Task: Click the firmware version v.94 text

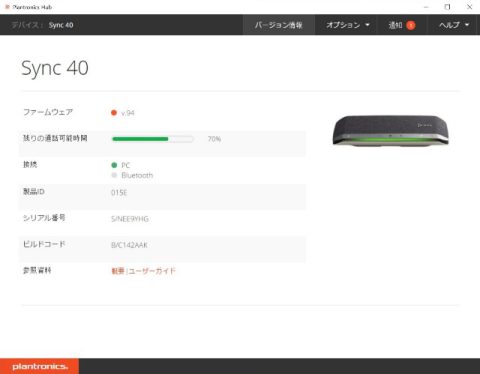Action: [x=128, y=113]
